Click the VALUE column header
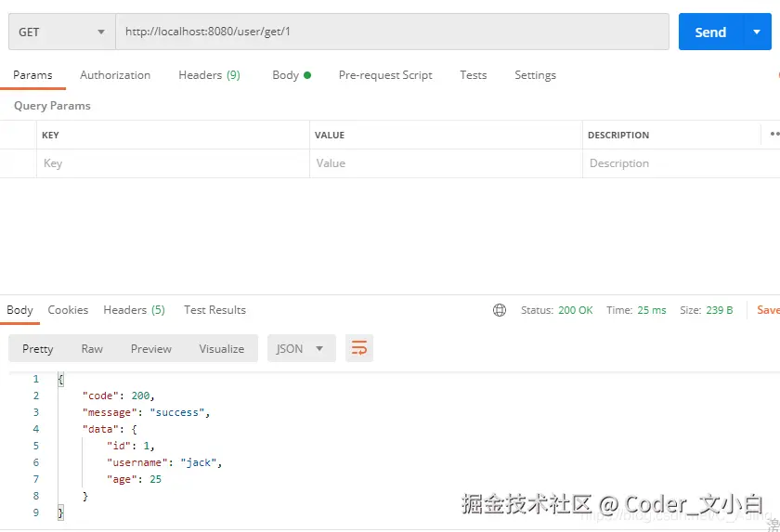Screen dimensions: 780x532 click(330, 136)
